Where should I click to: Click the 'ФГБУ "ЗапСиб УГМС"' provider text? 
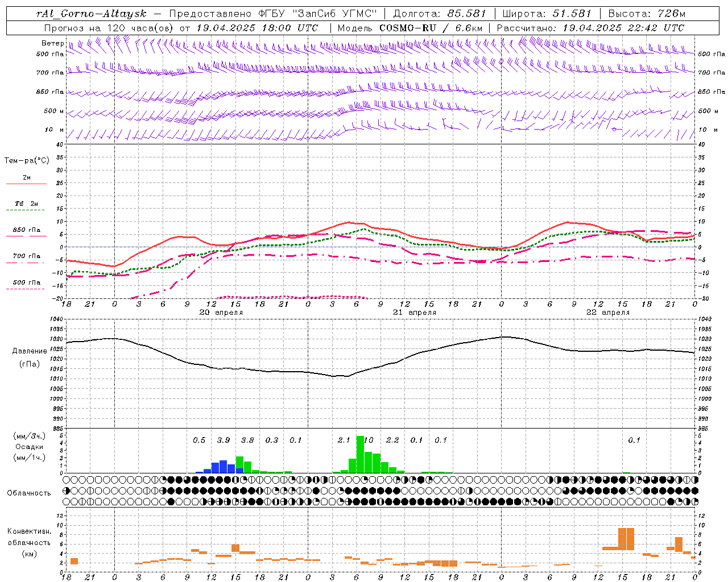[x=318, y=14]
